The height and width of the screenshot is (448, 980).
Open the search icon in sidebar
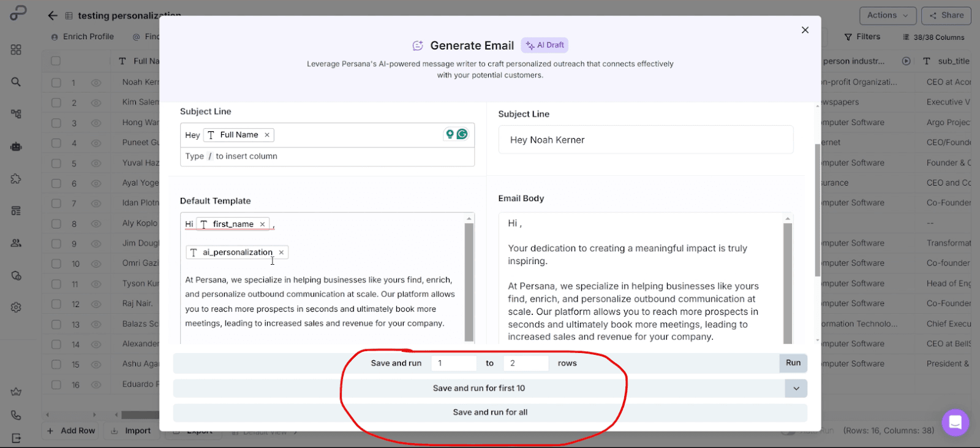point(16,82)
